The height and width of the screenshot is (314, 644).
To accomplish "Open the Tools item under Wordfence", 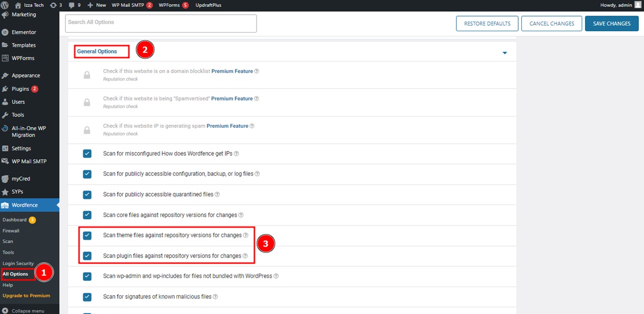I will click(x=8, y=253).
